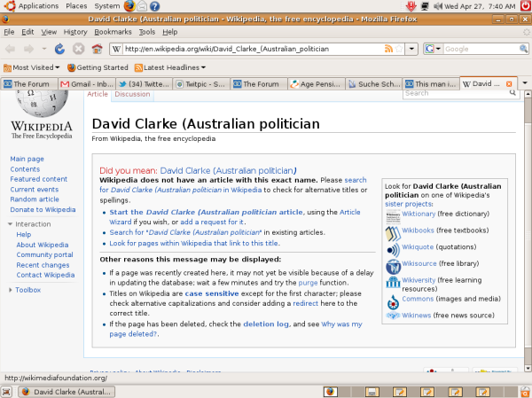Click the network monitor tray icon

[x=425, y=6]
